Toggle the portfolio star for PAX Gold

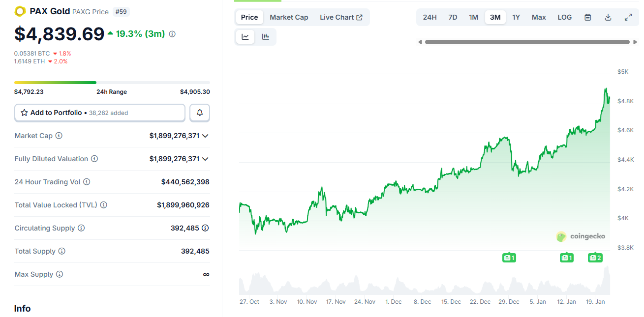pyautogui.click(x=24, y=113)
